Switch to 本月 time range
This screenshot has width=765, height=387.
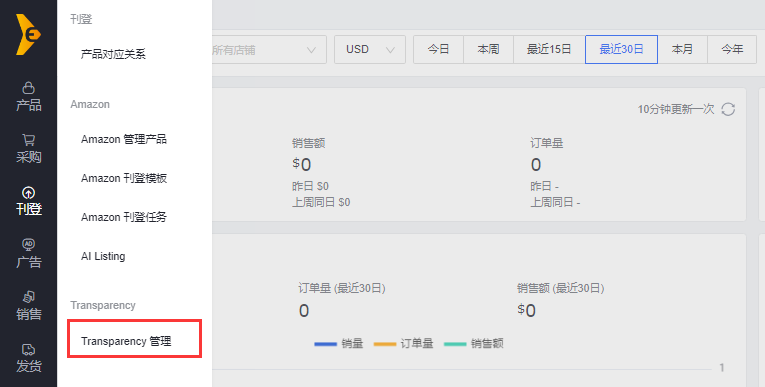682,49
